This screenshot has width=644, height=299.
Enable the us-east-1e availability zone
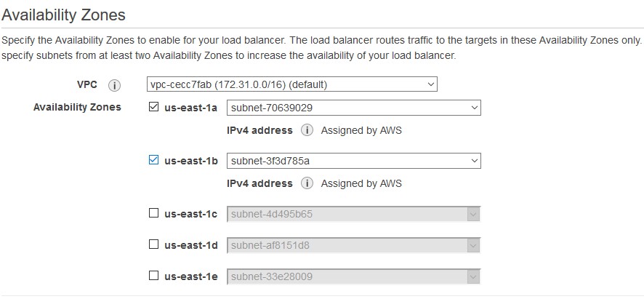point(153,276)
